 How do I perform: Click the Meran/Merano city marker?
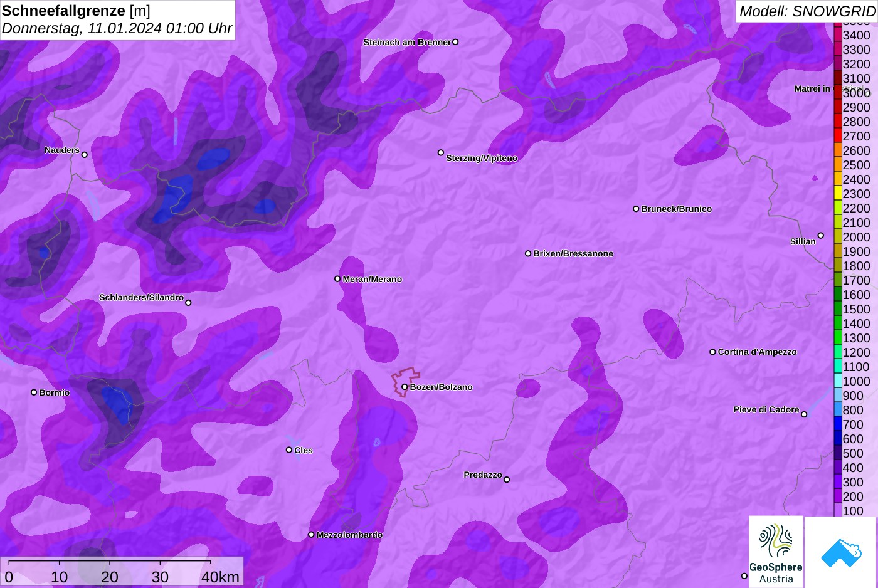click(x=337, y=279)
